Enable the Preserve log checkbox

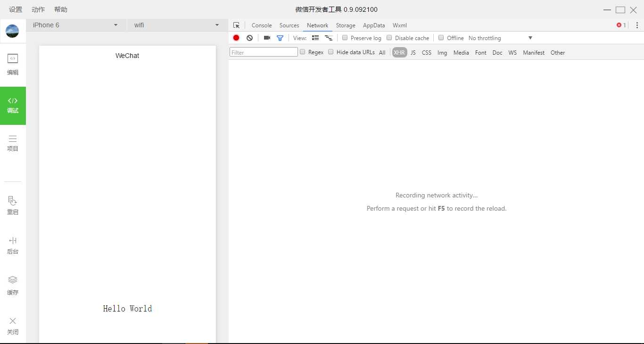pos(345,38)
